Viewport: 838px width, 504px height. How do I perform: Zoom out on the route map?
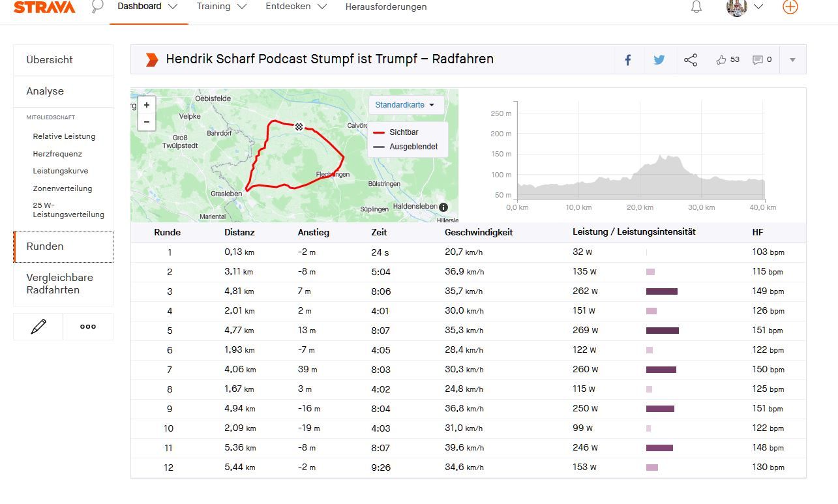coord(147,122)
